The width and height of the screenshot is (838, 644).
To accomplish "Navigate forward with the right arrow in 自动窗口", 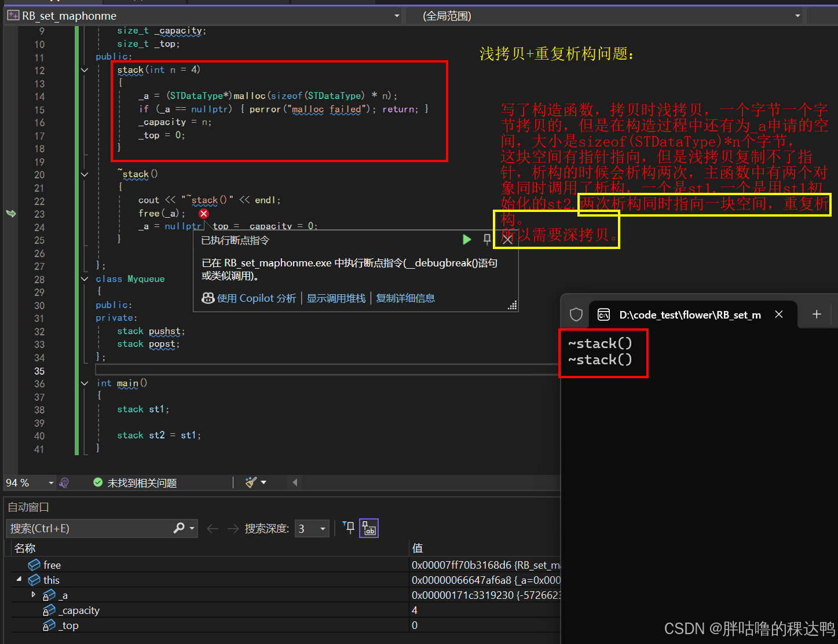I will [x=233, y=528].
